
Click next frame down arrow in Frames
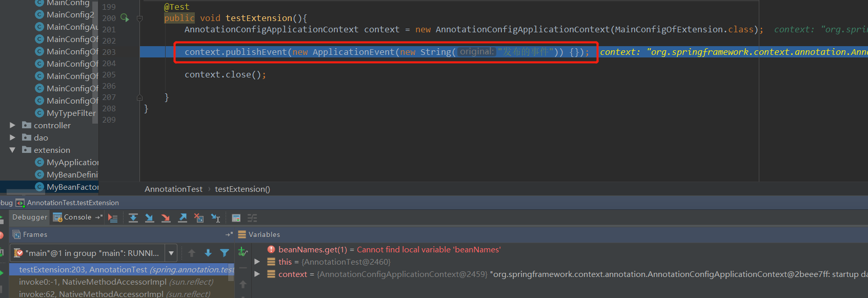tap(208, 253)
